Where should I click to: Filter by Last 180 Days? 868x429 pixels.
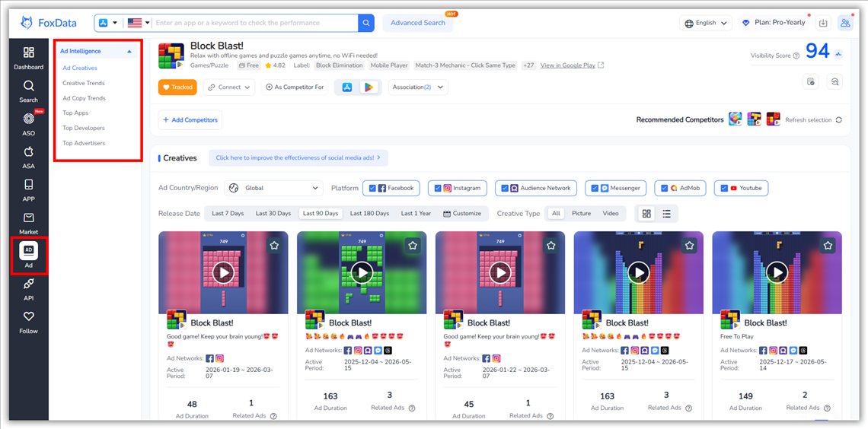click(369, 214)
